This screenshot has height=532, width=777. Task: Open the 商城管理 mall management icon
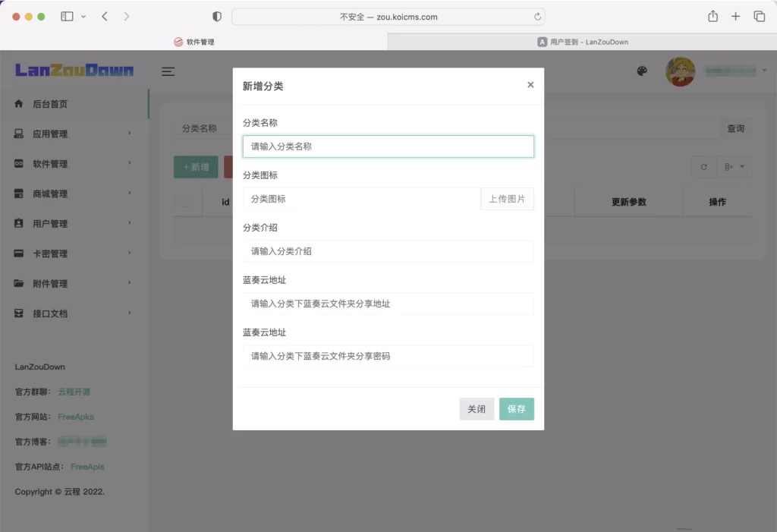click(20, 194)
